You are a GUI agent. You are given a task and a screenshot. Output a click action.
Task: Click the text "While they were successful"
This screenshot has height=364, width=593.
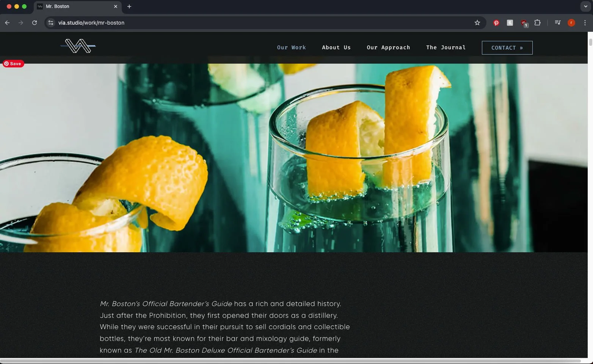pyautogui.click(x=146, y=327)
